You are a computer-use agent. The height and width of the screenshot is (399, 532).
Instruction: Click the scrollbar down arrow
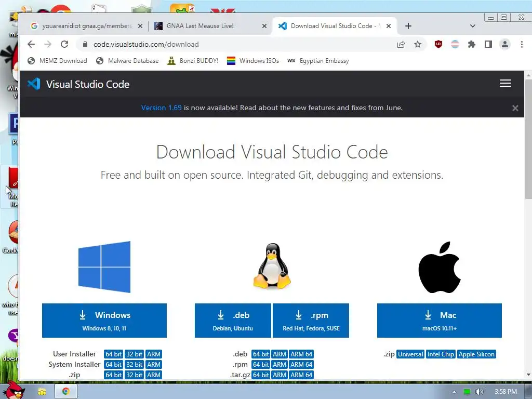(528, 375)
